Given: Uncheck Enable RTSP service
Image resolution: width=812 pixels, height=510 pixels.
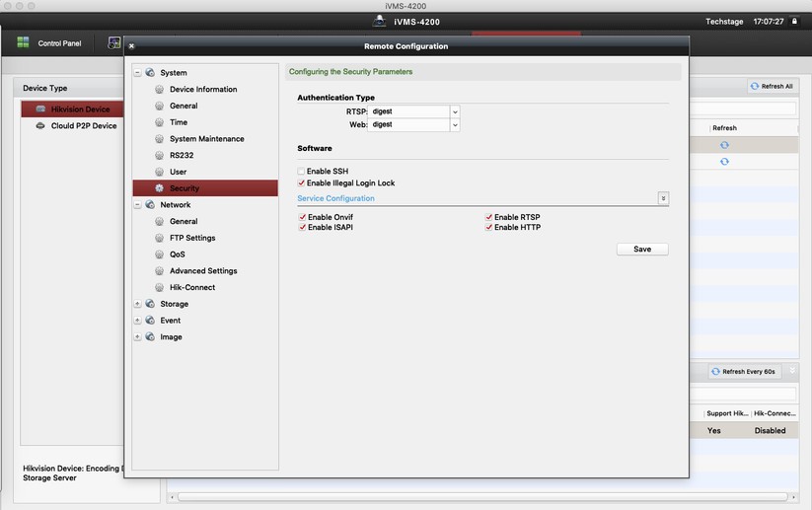Looking at the screenshot, I should click(488, 217).
